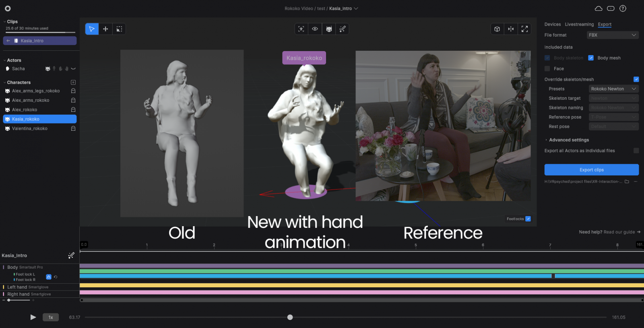Viewport: 644px width, 328px height.
Task: Click the focus-on-actor viewport icon
Action: coord(301,29)
